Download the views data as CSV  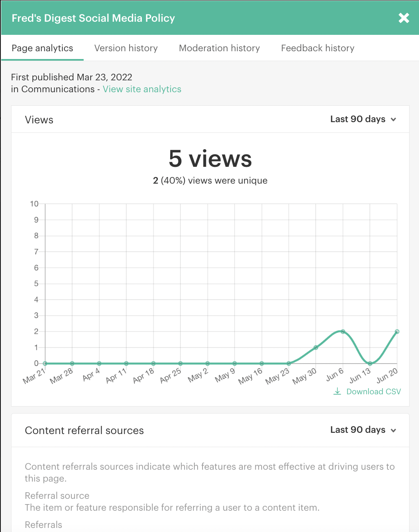pos(373,391)
